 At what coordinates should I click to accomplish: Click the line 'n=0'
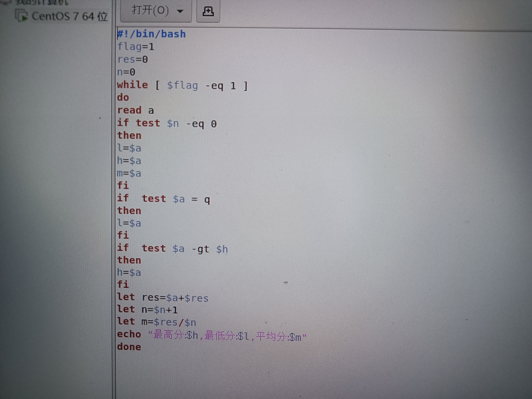click(x=126, y=72)
